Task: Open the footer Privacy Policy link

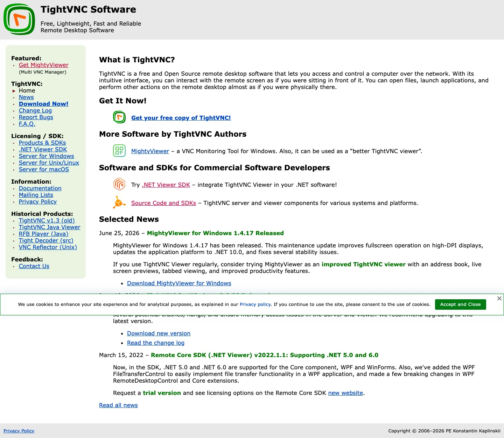Action: [x=19, y=431]
